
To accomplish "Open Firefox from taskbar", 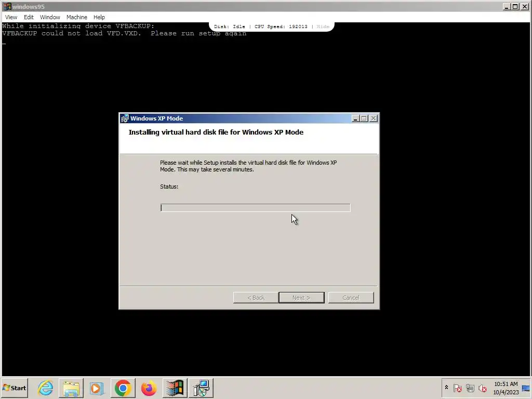I will [x=149, y=388].
